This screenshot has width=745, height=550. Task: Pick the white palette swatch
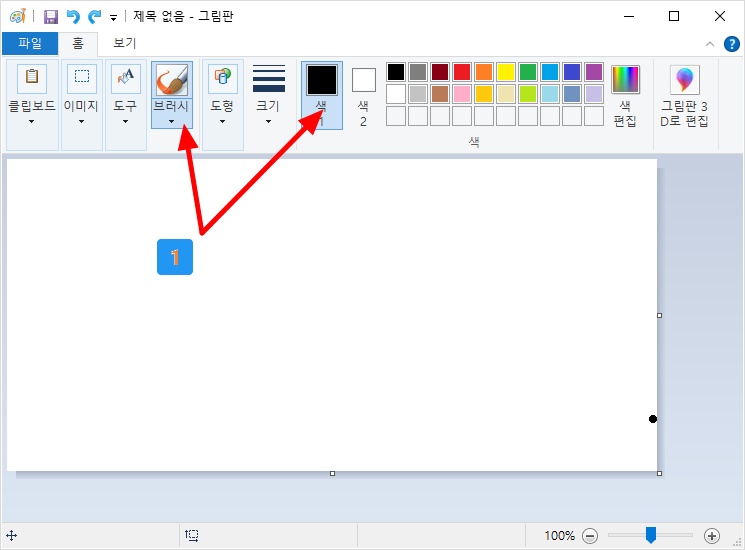[396, 94]
